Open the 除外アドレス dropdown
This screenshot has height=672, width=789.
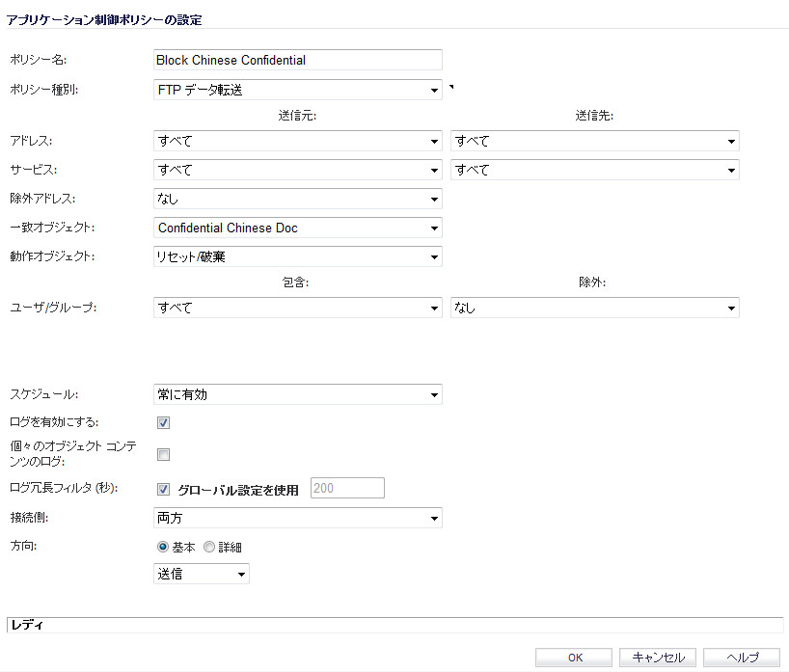click(297, 199)
